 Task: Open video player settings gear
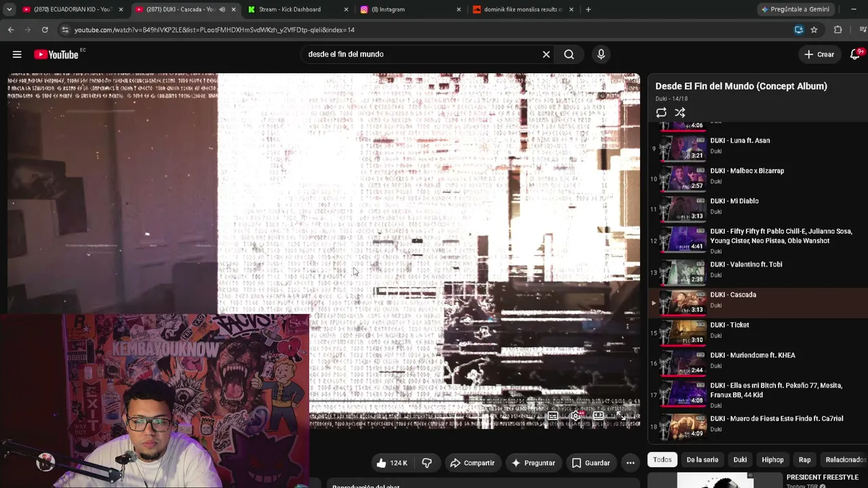click(x=576, y=416)
